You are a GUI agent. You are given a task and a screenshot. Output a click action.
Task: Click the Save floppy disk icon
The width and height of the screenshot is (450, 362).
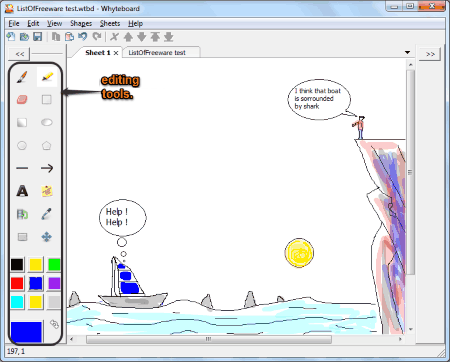pyautogui.click(x=38, y=37)
